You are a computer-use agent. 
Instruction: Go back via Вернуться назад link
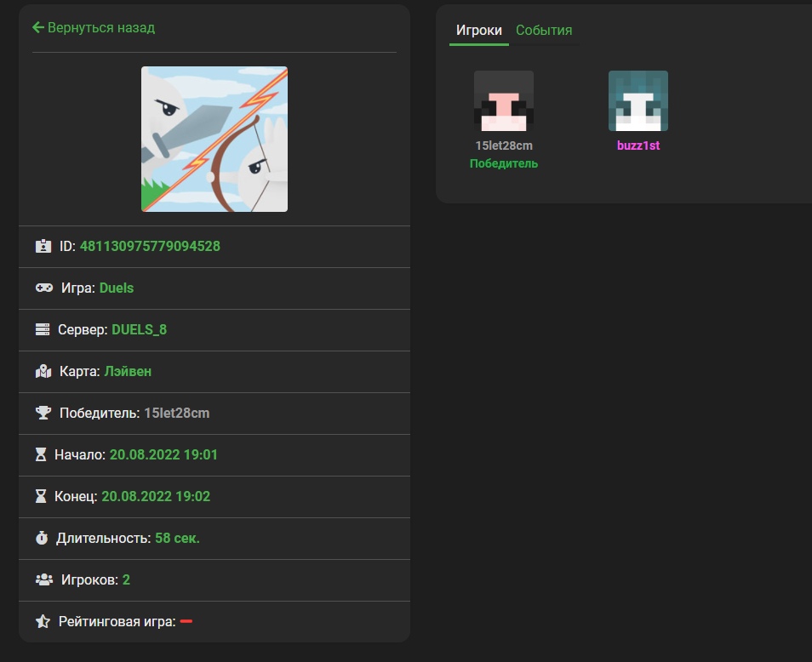click(x=94, y=27)
